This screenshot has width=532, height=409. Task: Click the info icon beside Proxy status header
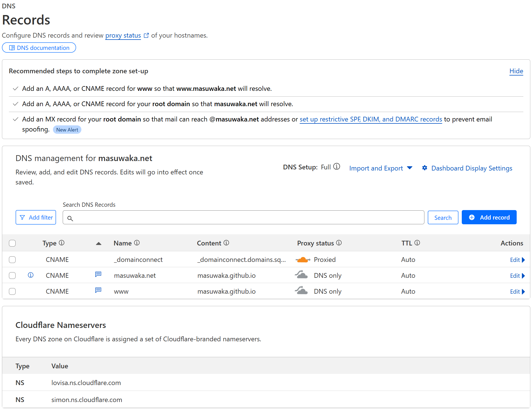click(x=339, y=243)
